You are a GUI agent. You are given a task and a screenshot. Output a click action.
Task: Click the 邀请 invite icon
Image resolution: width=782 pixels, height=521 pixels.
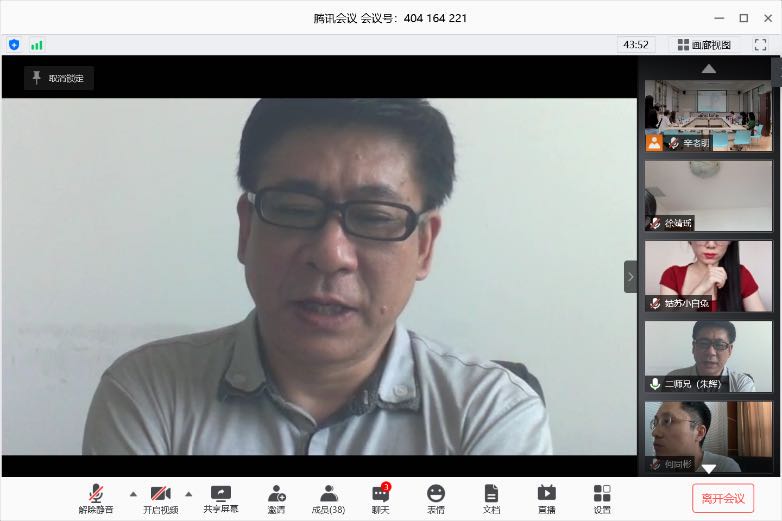pyautogui.click(x=276, y=498)
